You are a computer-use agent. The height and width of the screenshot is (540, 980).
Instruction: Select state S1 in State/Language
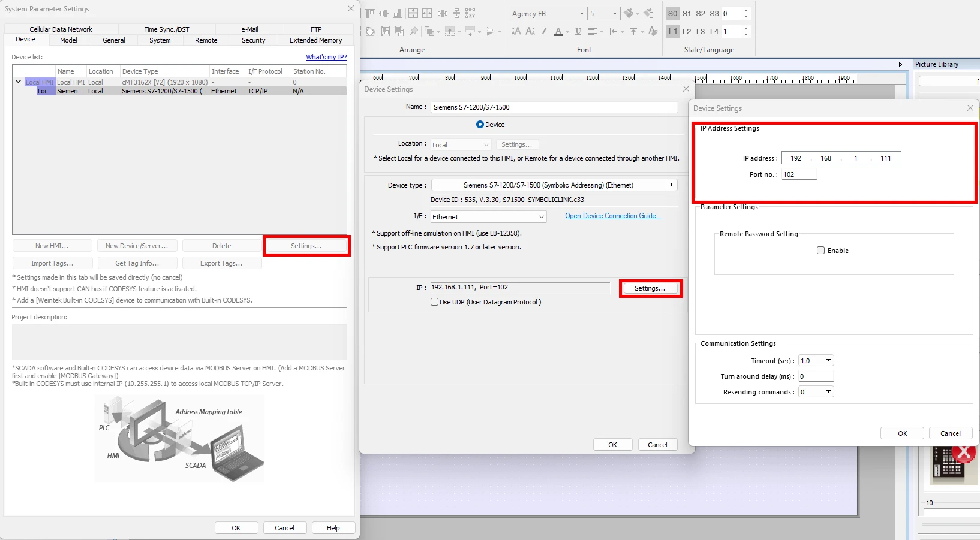[x=687, y=13]
